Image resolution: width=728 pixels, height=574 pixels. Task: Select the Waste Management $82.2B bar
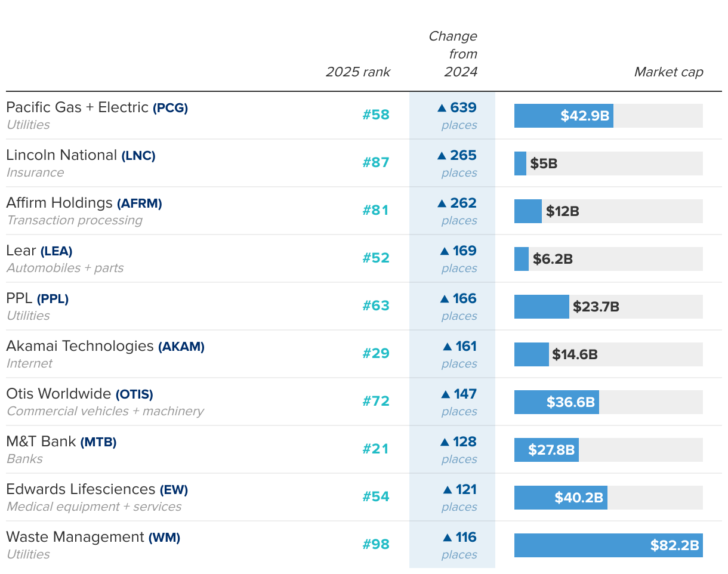click(x=608, y=545)
